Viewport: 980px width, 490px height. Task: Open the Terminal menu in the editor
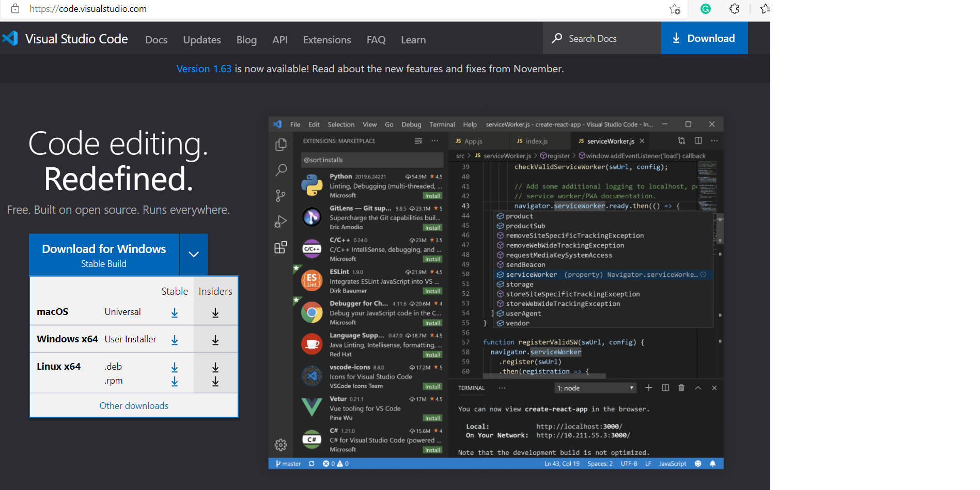pyautogui.click(x=442, y=124)
